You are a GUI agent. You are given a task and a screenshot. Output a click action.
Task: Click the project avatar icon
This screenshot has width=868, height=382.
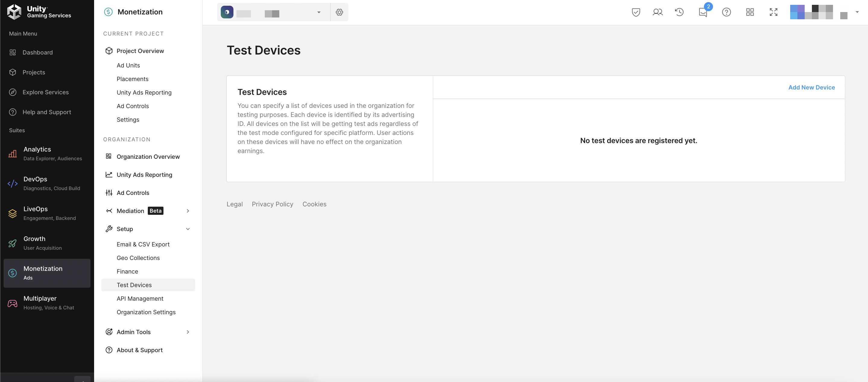(227, 12)
